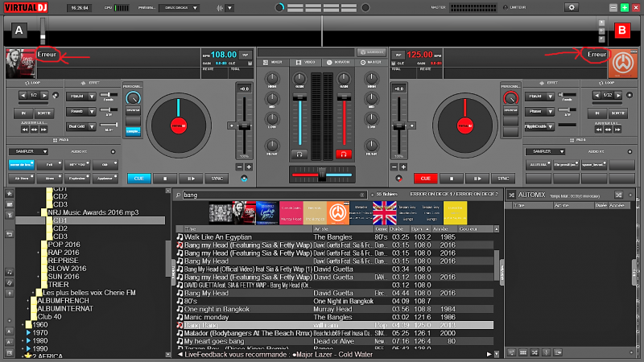This screenshot has width=644, height=362.
Task: Switch to the Master tab
Action: click(x=371, y=63)
